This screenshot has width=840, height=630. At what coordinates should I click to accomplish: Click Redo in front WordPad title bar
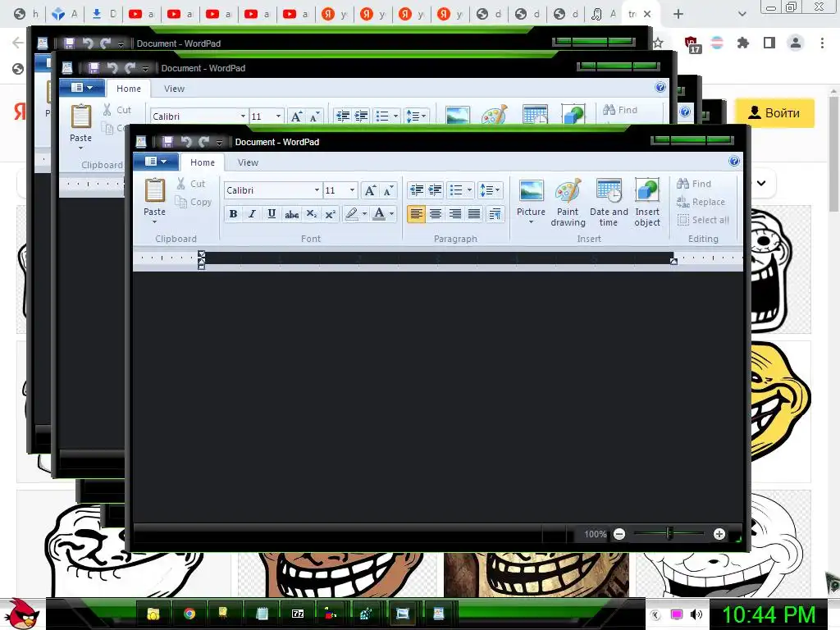click(203, 142)
